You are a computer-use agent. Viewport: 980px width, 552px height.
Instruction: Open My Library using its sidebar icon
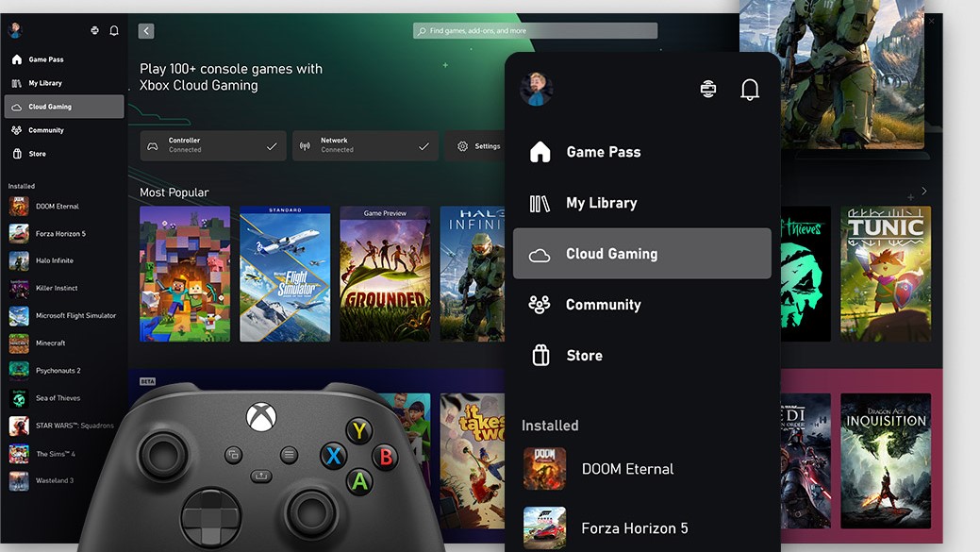(x=539, y=202)
